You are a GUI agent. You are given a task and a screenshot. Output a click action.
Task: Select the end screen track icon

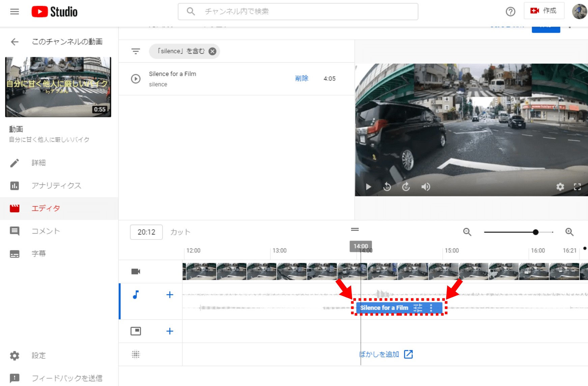[136, 331]
